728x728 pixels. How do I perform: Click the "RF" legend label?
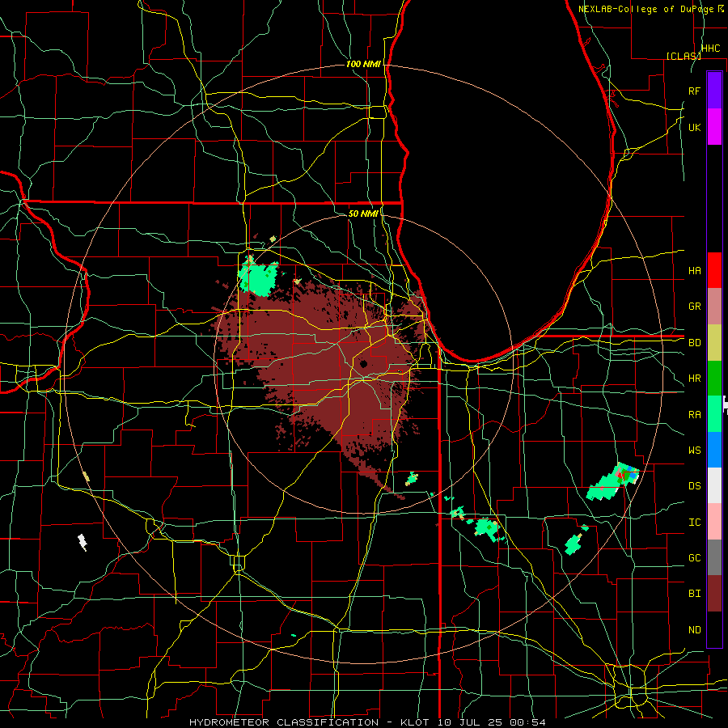pos(694,91)
